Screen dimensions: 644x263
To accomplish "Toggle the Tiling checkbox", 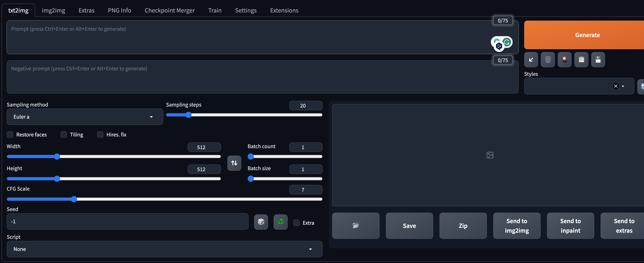I will [x=64, y=134].
